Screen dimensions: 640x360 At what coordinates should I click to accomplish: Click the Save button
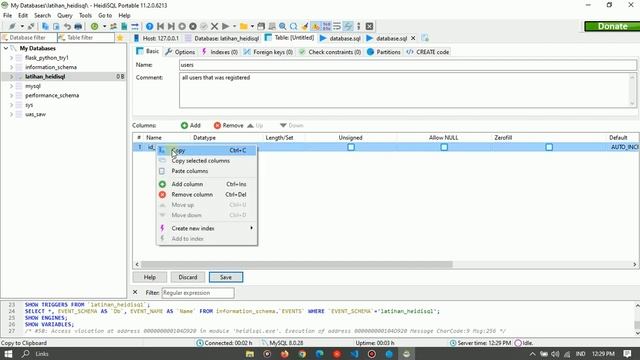(226, 277)
